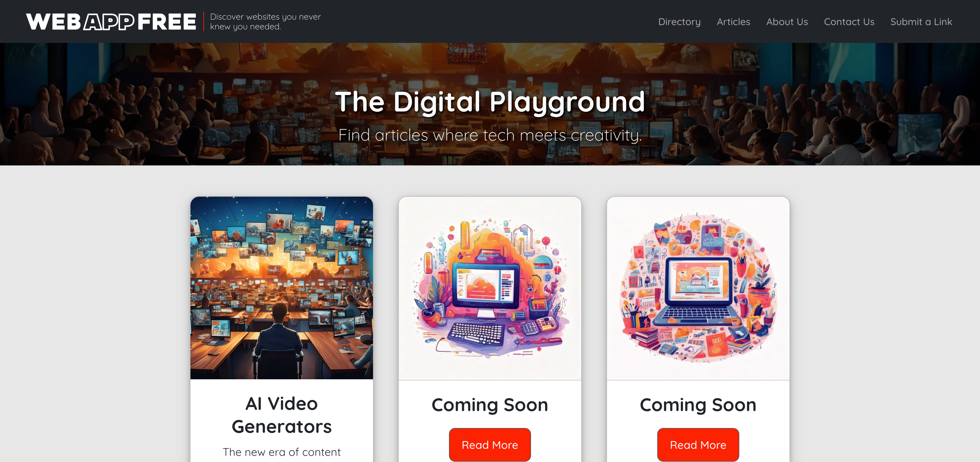
Task: Click the Coming Soon heading on laptop card
Action: click(698, 404)
